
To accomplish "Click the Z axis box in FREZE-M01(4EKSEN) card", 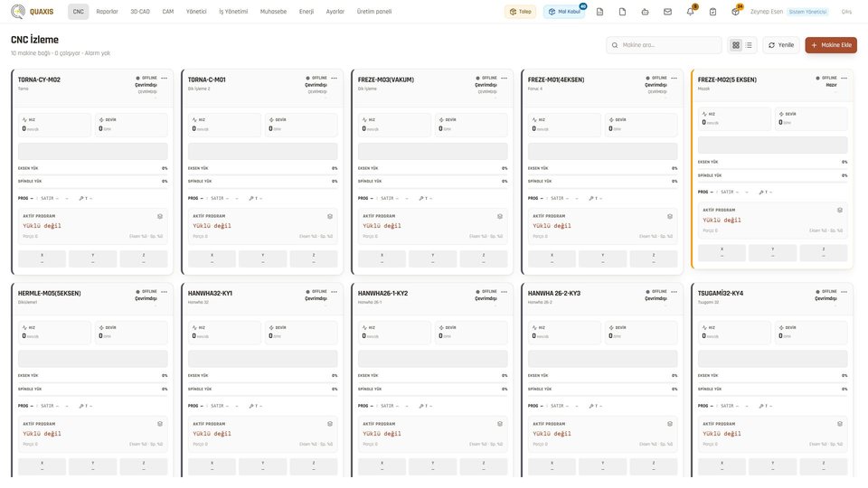I will [x=653, y=258].
